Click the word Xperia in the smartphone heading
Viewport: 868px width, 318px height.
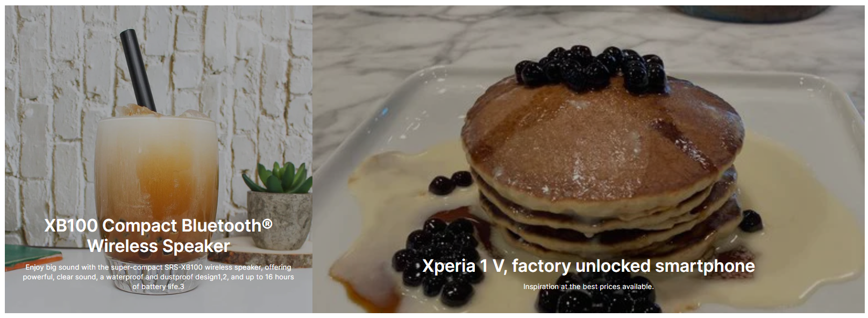click(x=449, y=266)
